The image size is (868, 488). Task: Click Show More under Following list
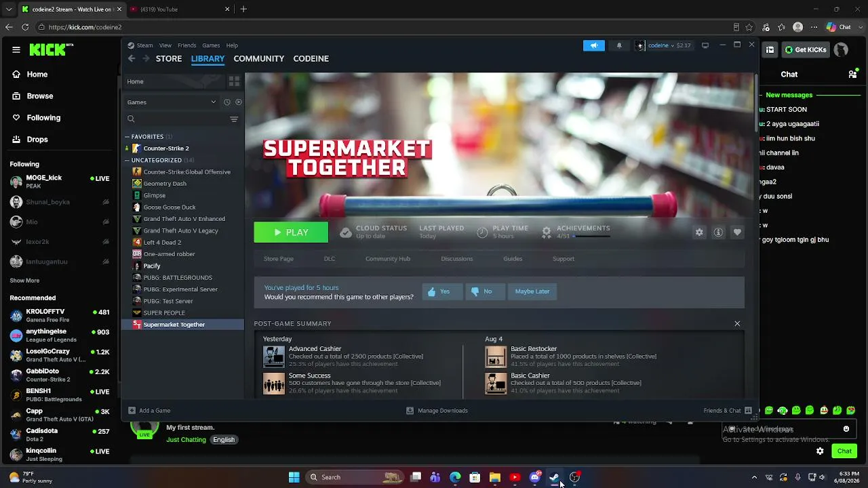(x=24, y=281)
